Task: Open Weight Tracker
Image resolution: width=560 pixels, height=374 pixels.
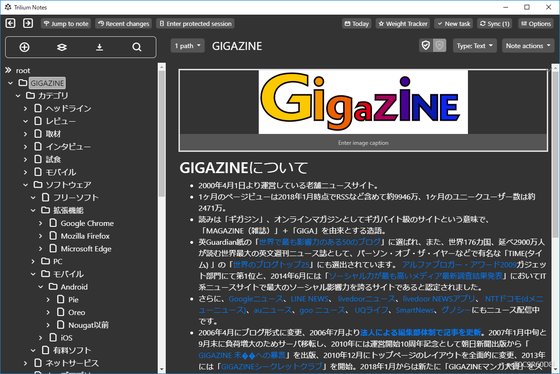Action: point(403,24)
